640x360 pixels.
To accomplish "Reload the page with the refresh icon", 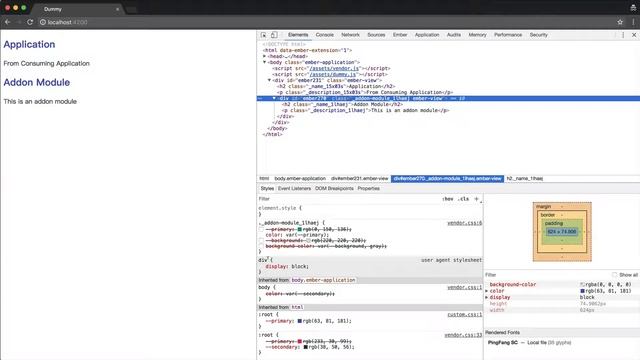I will coord(30,22).
